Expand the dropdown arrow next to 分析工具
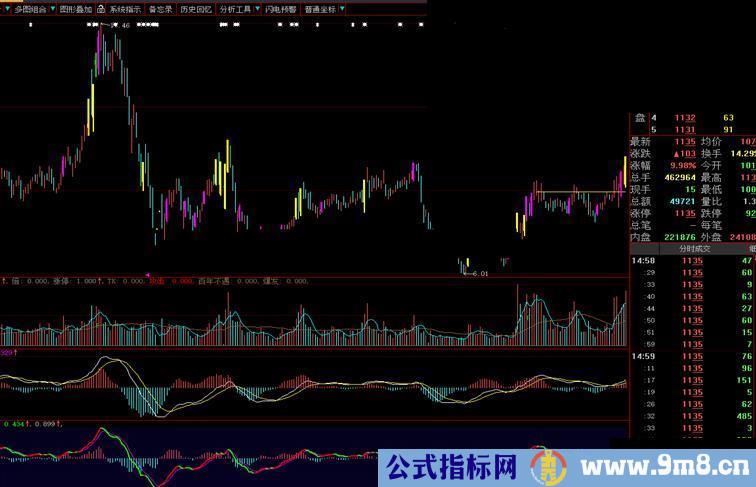756x487 pixels. coord(257,9)
